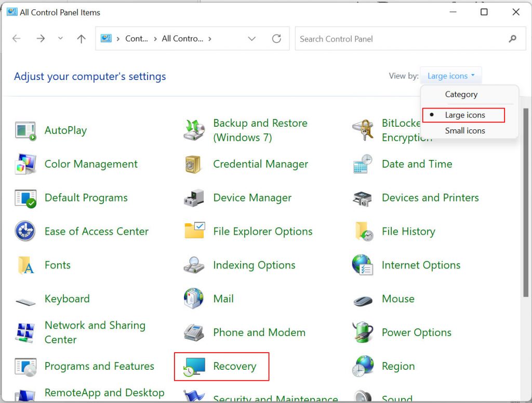
Task: Open the Mail icon
Action: (x=194, y=299)
